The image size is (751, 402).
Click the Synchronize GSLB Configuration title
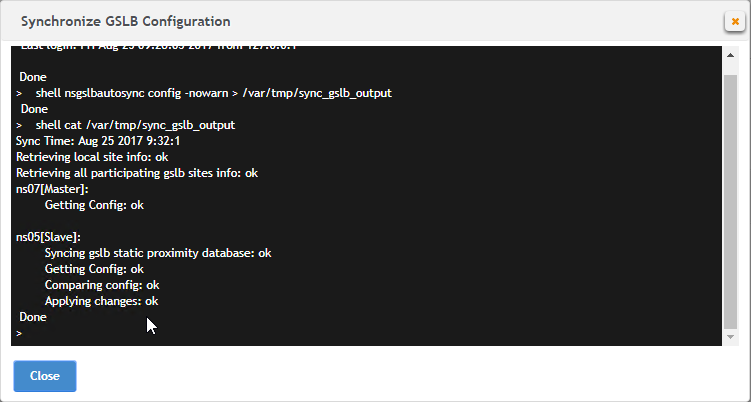click(125, 22)
